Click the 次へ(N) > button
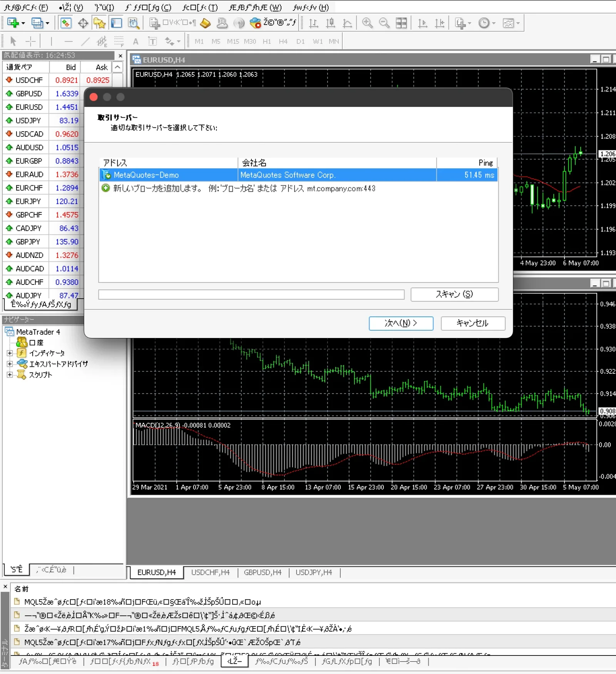616x674 pixels. pyautogui.click(x=401, y=323)
